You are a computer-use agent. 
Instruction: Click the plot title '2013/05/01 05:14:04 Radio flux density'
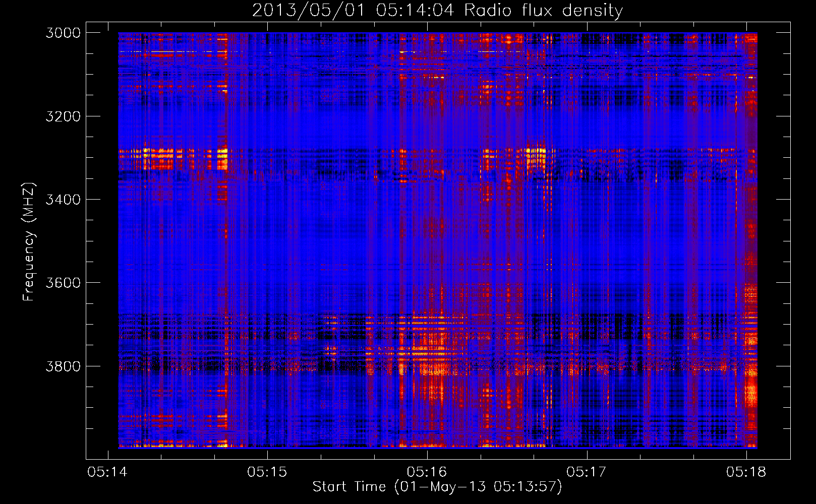pyautogui.click(x=437, y=11)
